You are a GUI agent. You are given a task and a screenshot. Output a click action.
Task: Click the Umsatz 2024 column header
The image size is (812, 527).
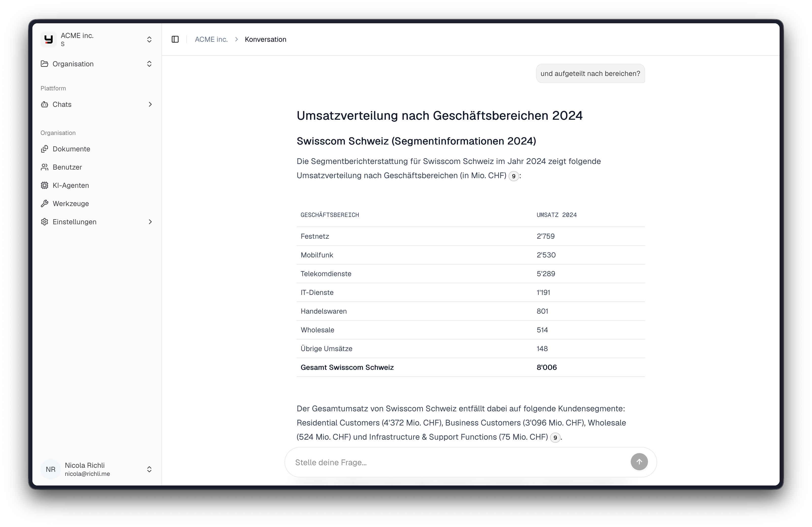(x=556, y=215)
